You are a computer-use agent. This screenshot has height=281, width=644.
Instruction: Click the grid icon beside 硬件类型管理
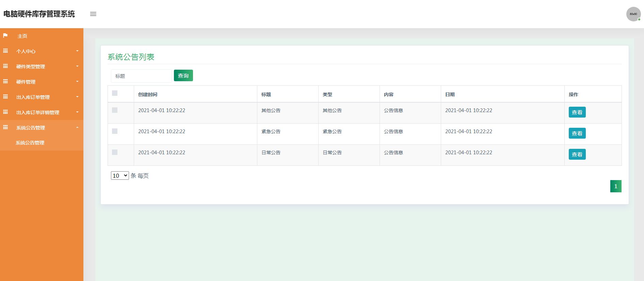click(x=5, y=66)
